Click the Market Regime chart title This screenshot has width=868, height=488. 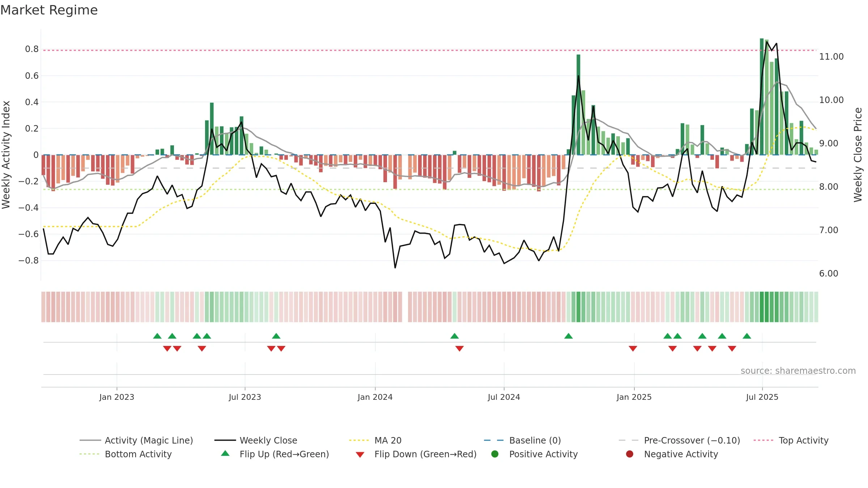tap(49, 10)
